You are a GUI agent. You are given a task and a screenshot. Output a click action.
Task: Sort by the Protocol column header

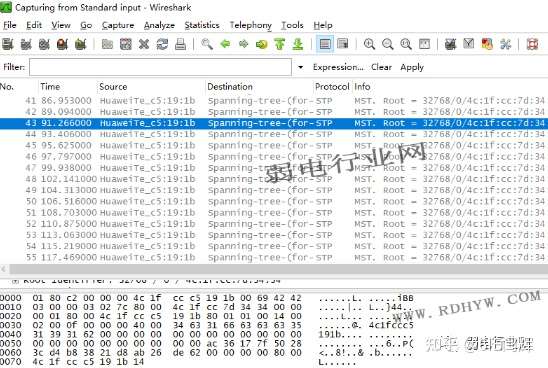click(332, 87)
